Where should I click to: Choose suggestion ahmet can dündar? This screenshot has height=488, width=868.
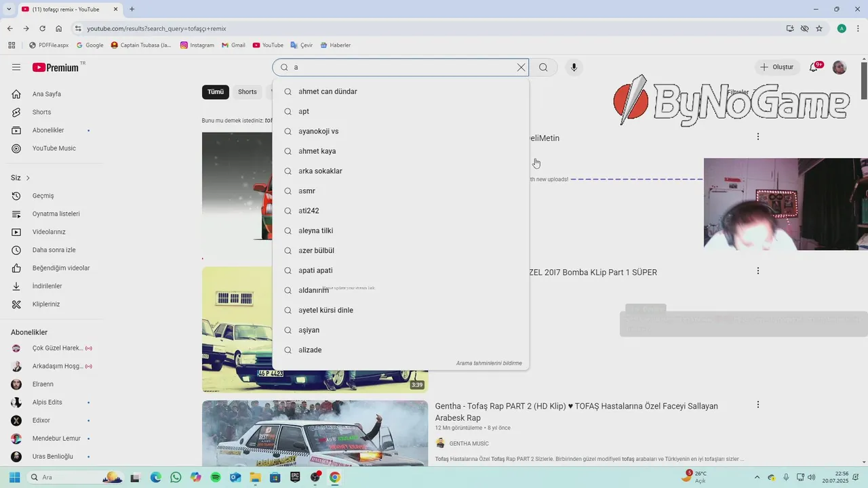[401, 91]
